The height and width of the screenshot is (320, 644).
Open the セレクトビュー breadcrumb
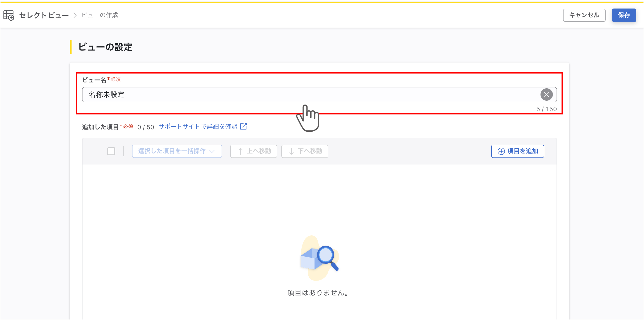tap(44, 15)
